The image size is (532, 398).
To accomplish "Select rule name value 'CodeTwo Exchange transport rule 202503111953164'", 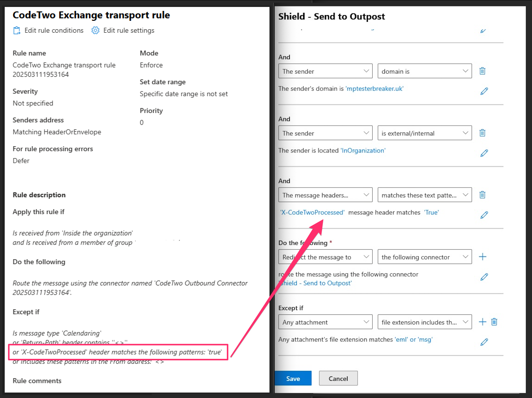I will pyautogui.click(x=64, y=70).
